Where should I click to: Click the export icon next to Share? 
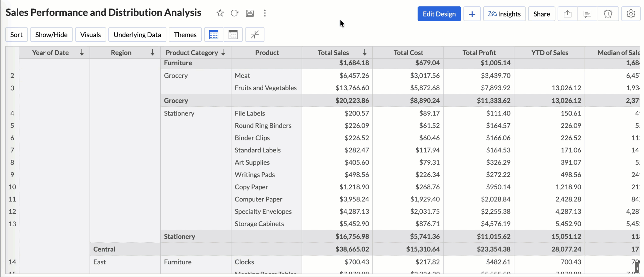click(x=567, y=14)
